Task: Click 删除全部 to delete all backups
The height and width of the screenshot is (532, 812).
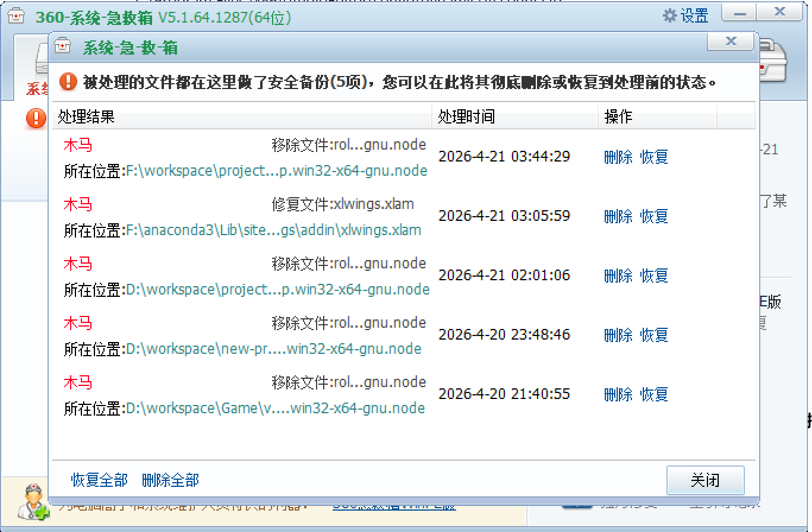Action: pyautogui.click(x=170, y=480)
